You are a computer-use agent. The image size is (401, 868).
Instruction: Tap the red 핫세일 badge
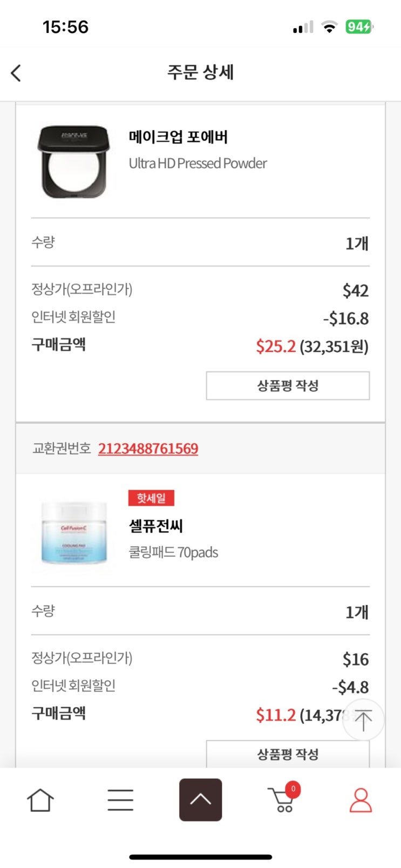pos(151,498)
